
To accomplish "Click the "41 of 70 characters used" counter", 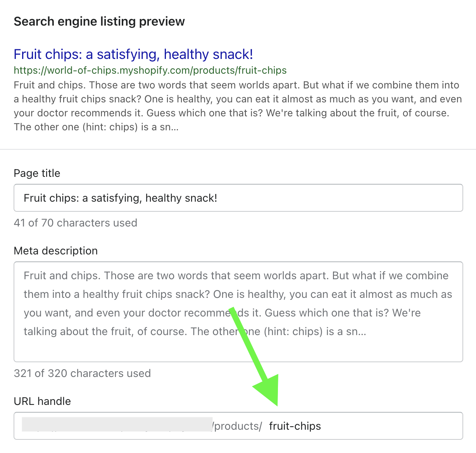I will 76,223.
